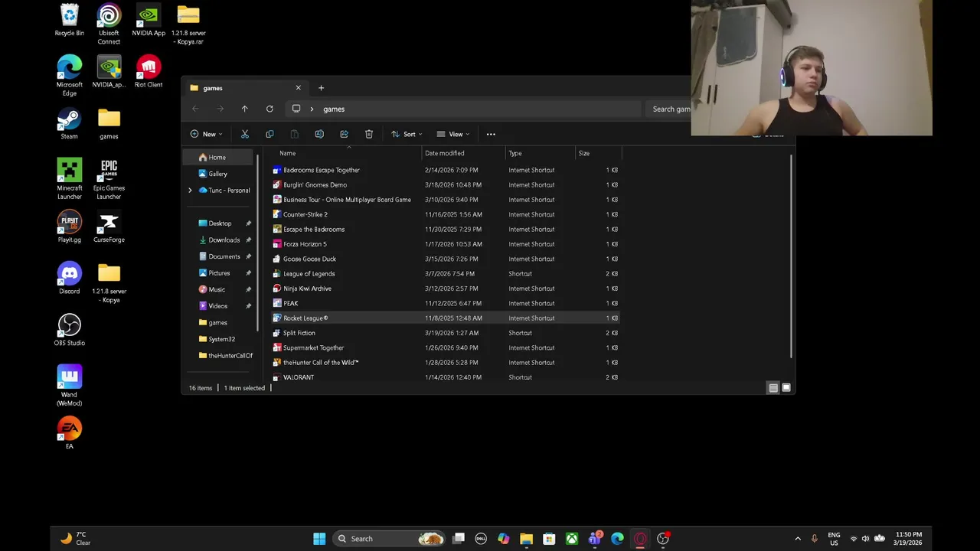Screen dimensions: 980x551
Task: Click the Rename icon in Explorer toolbar
Action: click(x=319, y=134)
